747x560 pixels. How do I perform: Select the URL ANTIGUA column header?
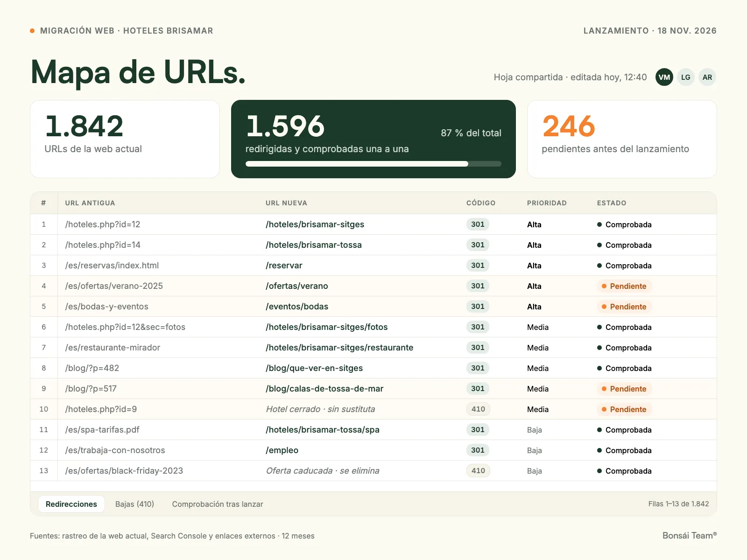coord(90,203)
